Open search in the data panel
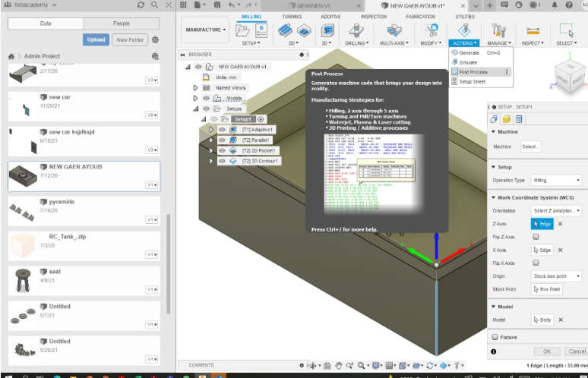588x378 pixels. pos(154,5)
